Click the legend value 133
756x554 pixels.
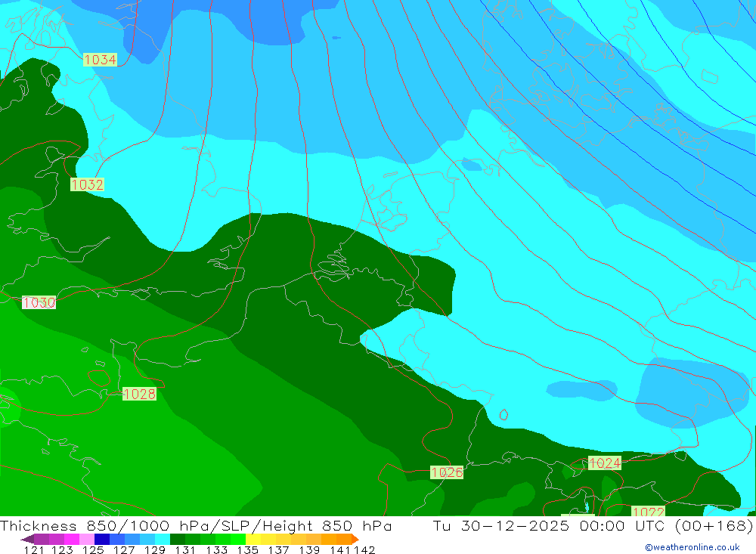tap(216, 550)
